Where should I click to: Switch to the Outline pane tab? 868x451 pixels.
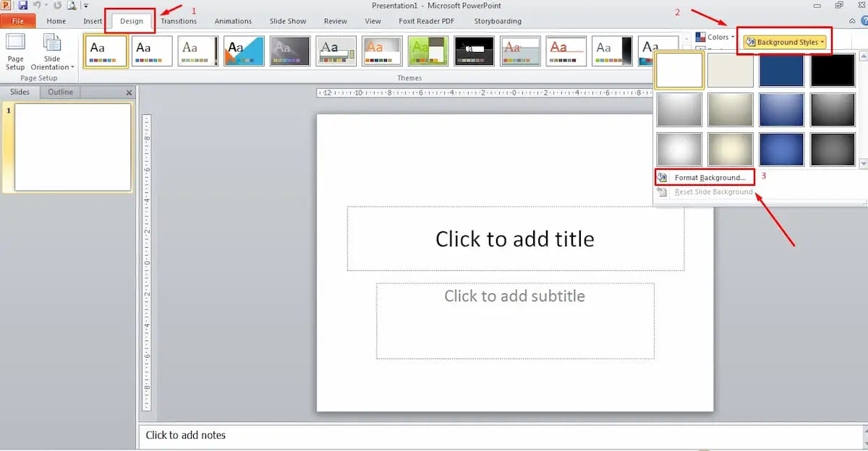(60, 92)
